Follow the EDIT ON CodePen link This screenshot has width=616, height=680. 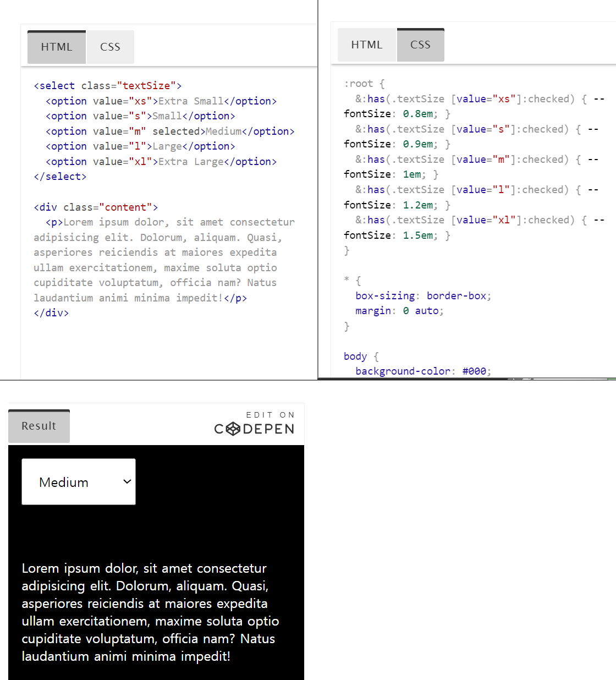tap(255, 423)
